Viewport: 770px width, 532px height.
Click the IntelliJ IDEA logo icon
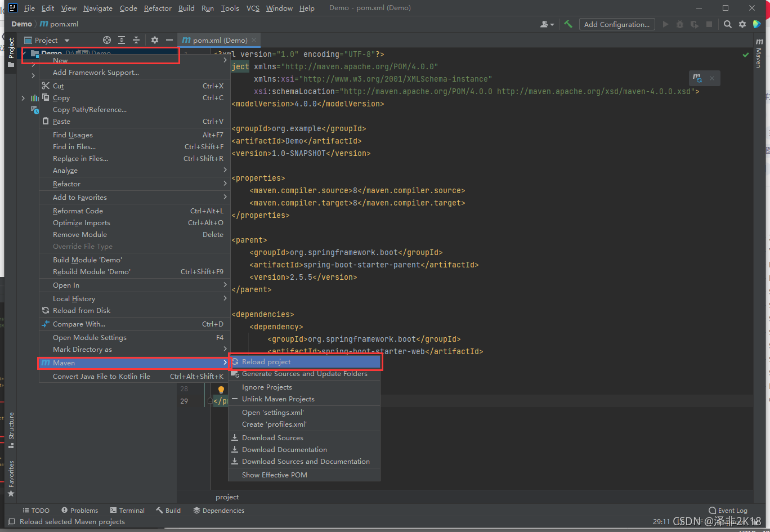(12, 7)
